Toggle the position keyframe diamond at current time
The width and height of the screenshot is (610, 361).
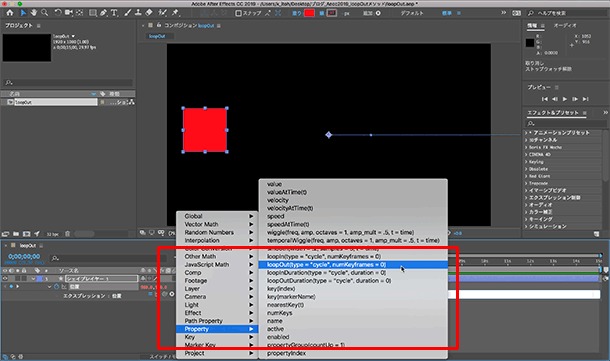(11, 287)
